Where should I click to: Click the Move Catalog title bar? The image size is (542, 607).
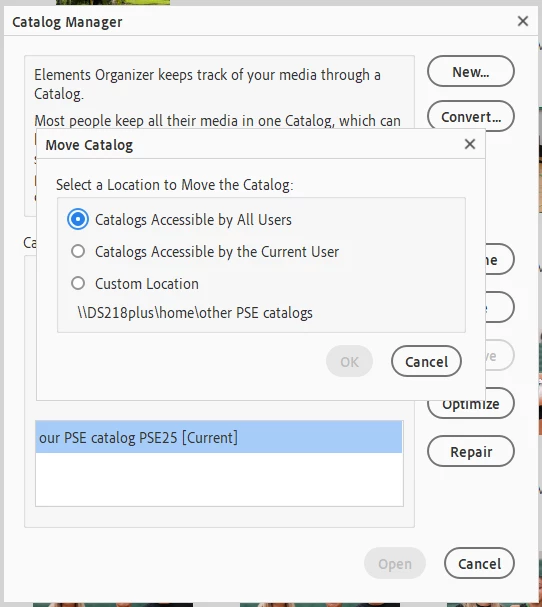252,145
